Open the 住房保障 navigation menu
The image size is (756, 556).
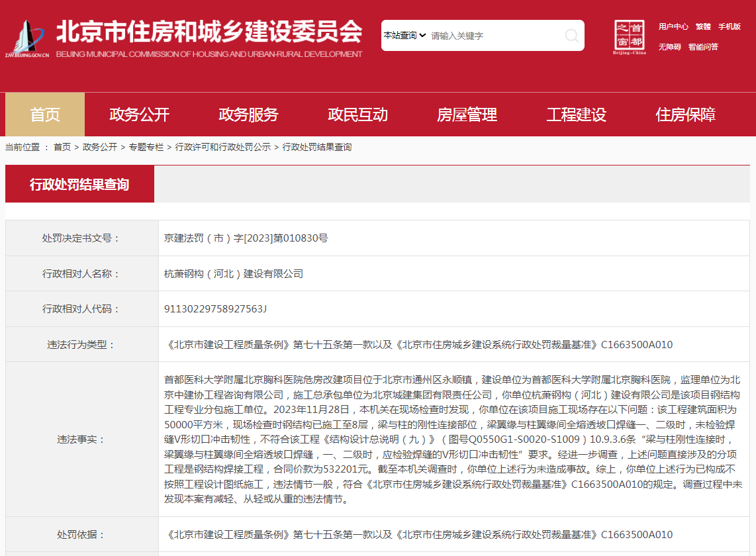[685, 115]
